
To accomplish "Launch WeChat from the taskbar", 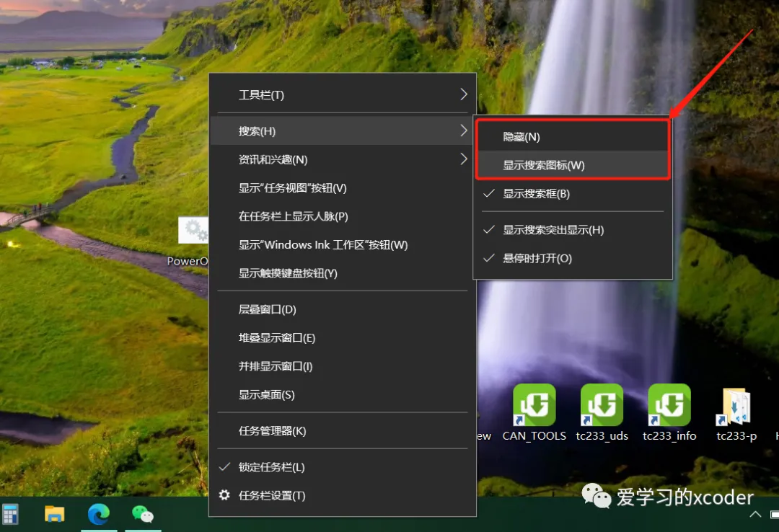I will click(143, 515).
